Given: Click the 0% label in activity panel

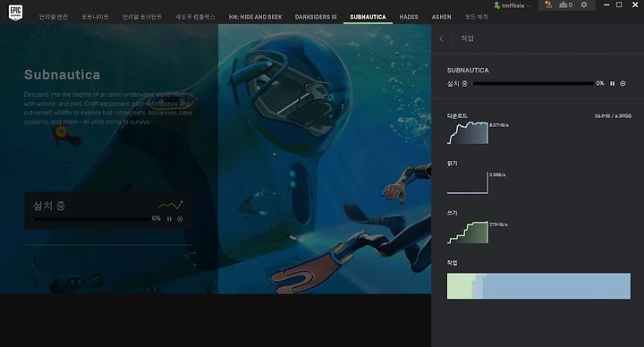Looking at the screenshot, I should point(600,83).
